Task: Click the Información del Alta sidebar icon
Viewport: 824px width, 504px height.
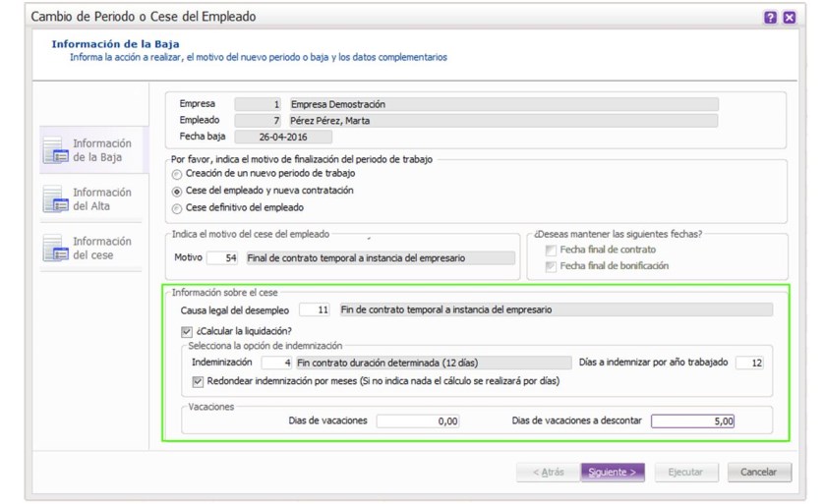Action: point(56,199)
